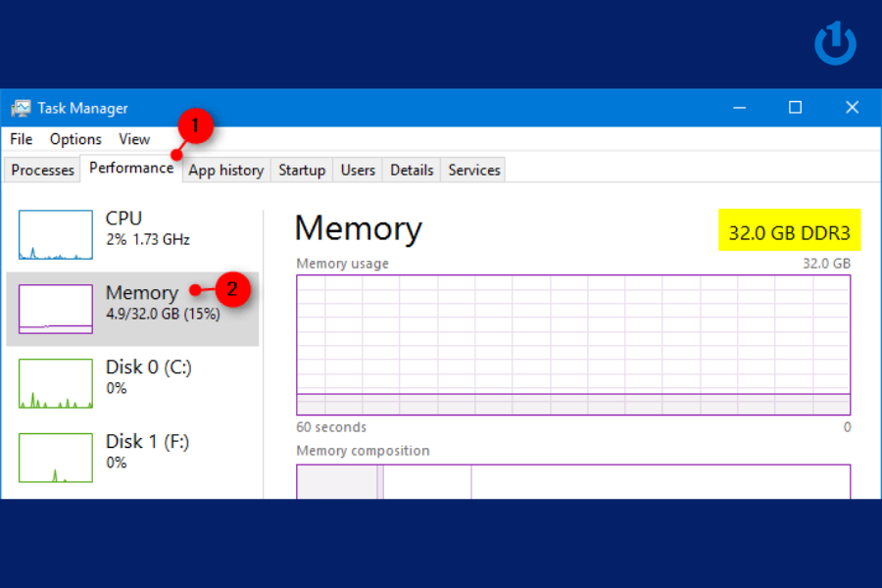Select the CPU performance graph in sidebar
This screenshot has width=882, height=588.
54,234
